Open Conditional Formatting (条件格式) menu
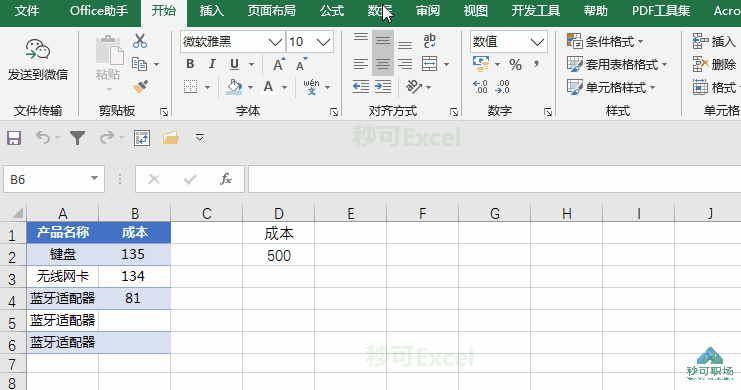 pyautogui.click(x=605, y=42)
